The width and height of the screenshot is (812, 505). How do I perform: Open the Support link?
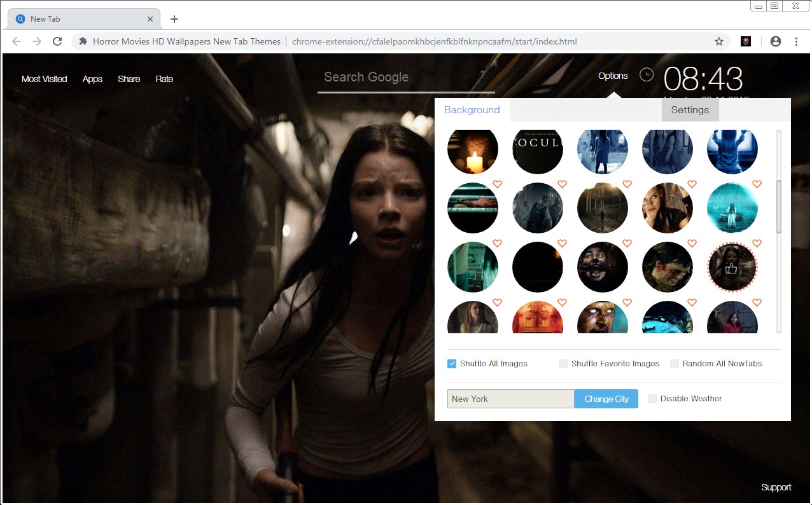click(776, 487)
